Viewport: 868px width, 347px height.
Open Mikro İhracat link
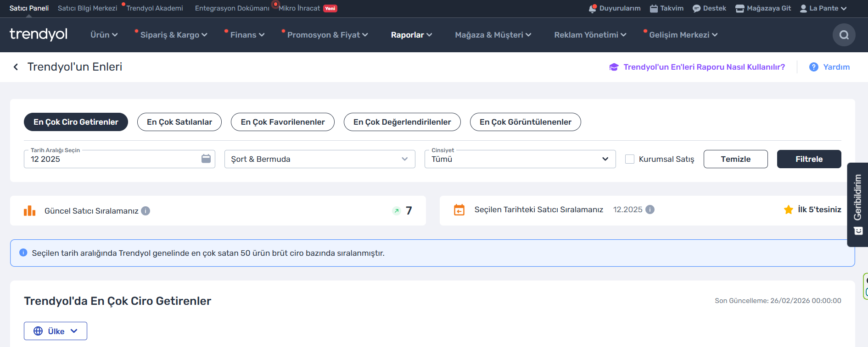299,8
